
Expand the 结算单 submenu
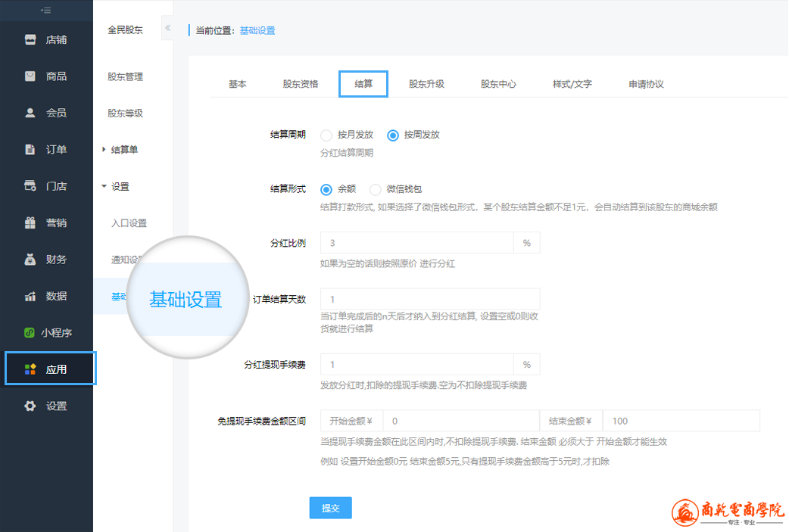point(104,150)
